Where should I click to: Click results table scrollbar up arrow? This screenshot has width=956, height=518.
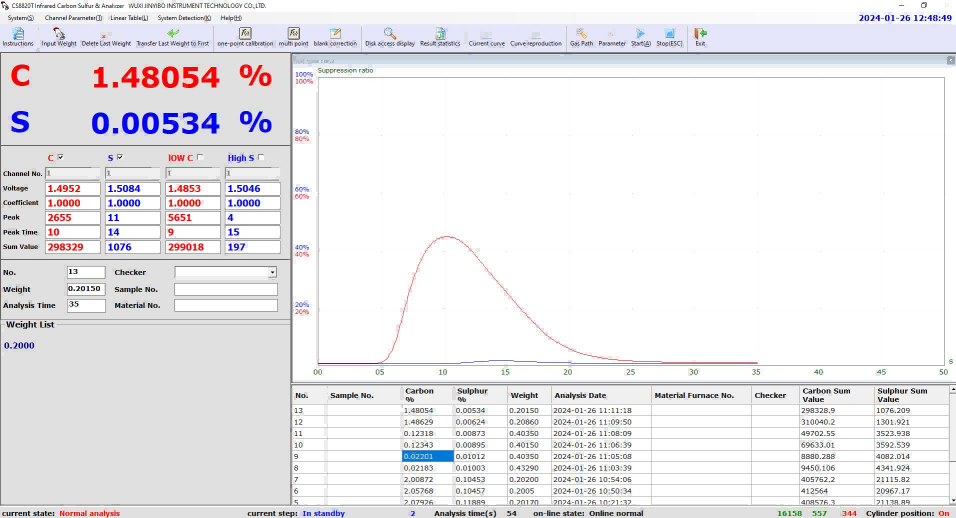coord(952,389)
